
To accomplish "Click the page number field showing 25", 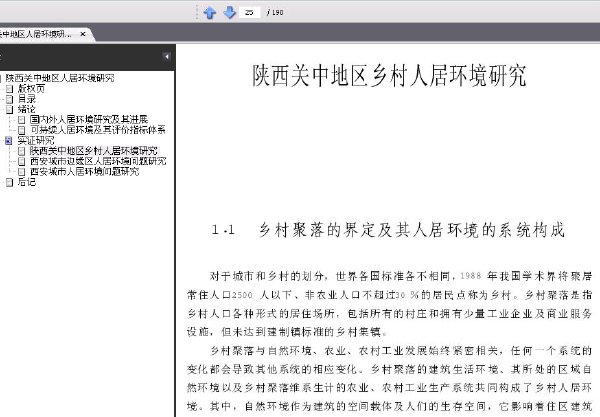I will (249, 12).
